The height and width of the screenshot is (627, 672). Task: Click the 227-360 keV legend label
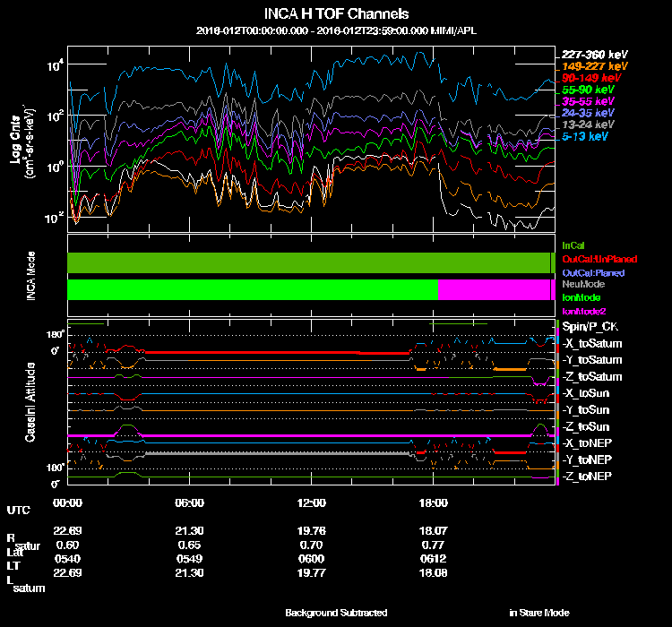pyautogui.click(x=594, y=55)
